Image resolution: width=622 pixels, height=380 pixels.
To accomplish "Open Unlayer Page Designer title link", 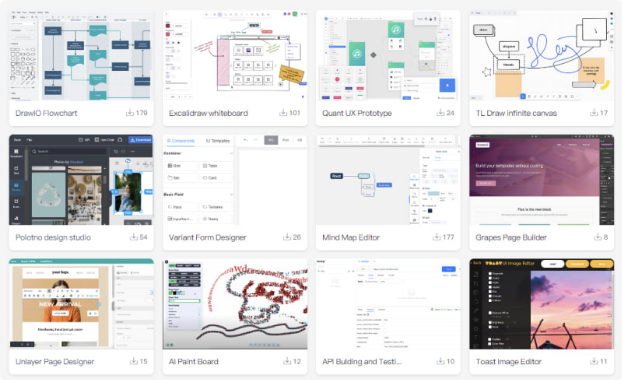I will point(55,361).
